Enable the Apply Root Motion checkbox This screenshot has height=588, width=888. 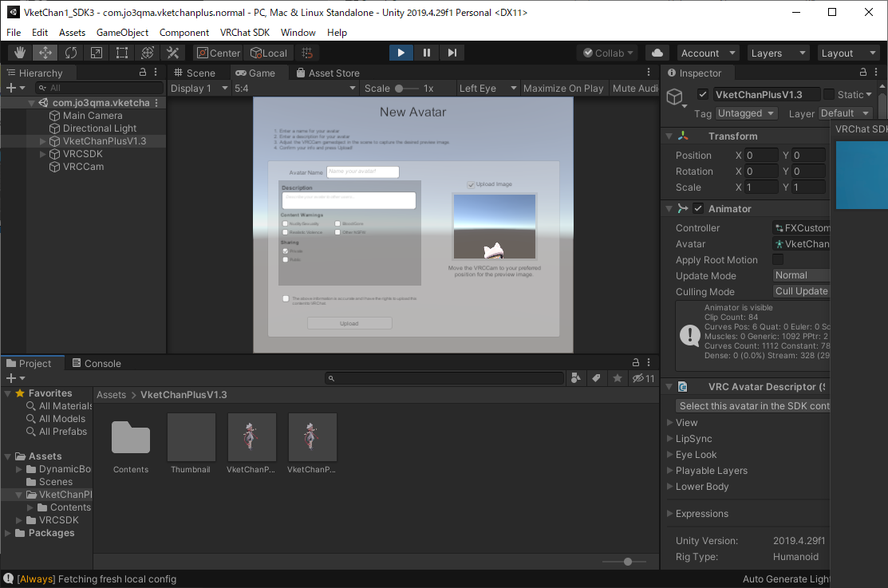(x=778, y=260)
